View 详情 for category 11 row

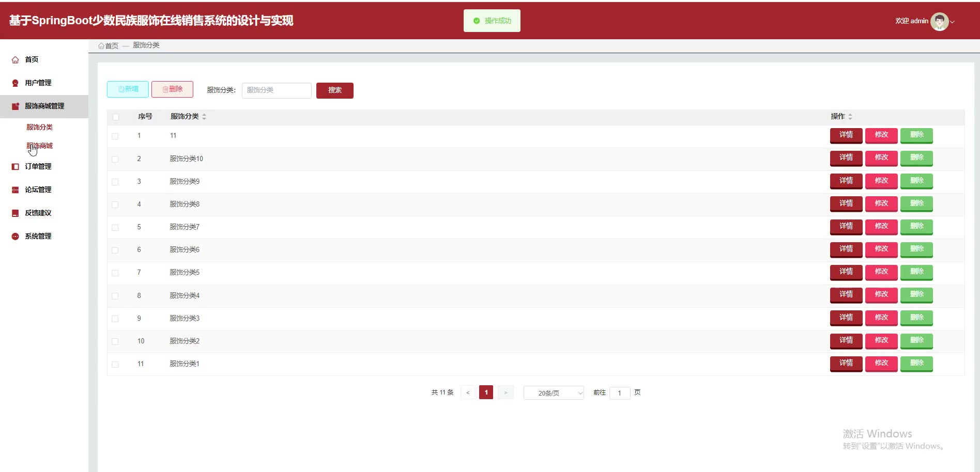(846, 135)
